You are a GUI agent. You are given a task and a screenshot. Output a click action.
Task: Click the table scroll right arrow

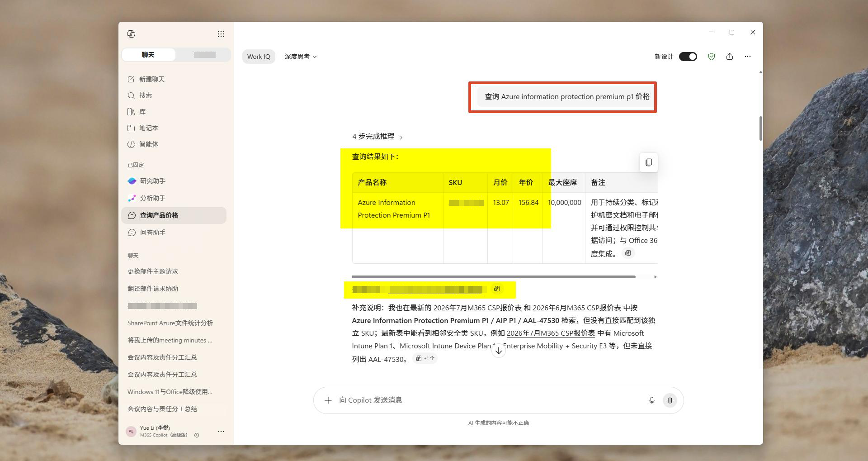pyautogui.click(x=655, y=277)
